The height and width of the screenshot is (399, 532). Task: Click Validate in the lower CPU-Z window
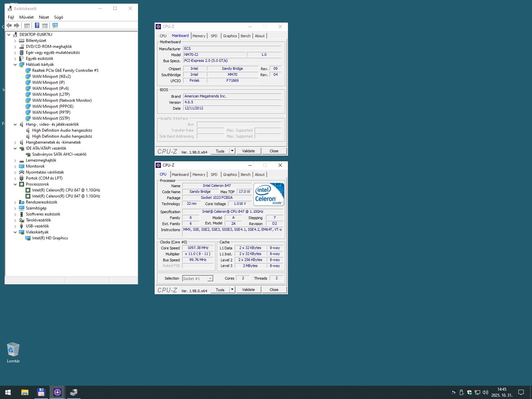(x=248, y=290)
